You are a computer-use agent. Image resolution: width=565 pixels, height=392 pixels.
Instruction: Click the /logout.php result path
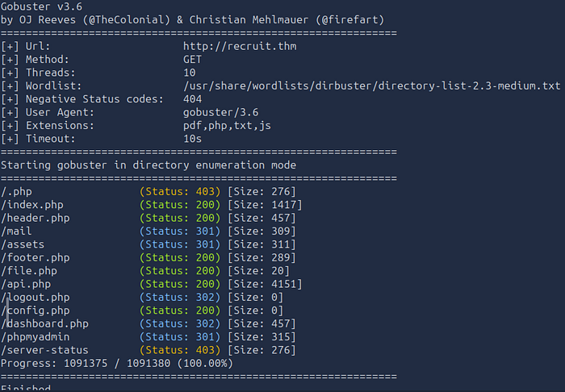(36, 298)
